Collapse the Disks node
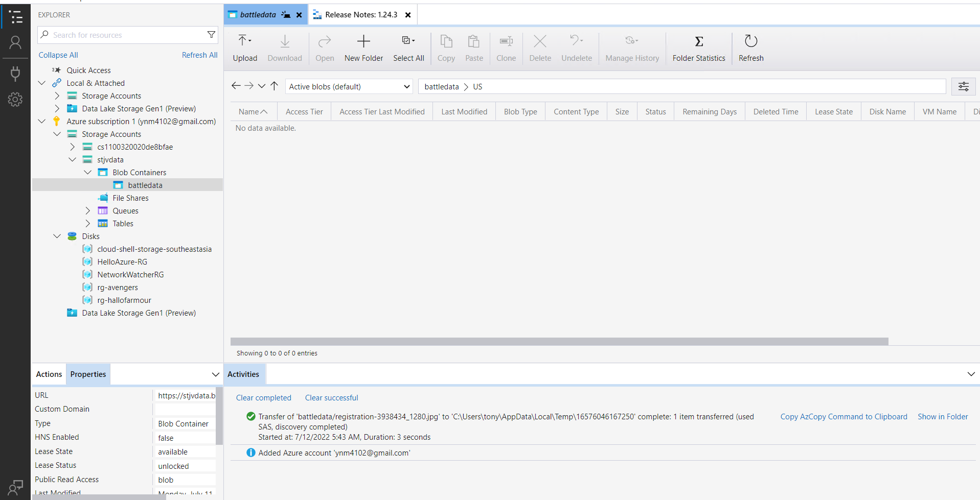This screenshot has width=980, height=500. pos(57,236)
